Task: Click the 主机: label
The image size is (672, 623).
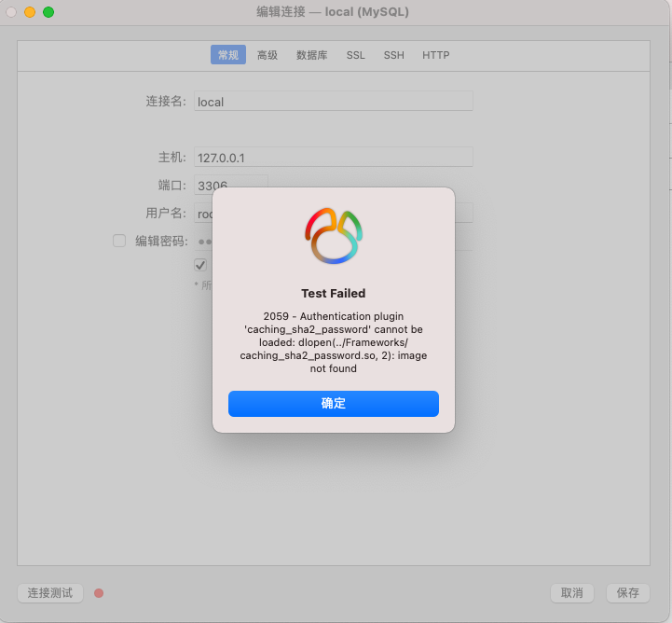Action: (x=172, y=158)
